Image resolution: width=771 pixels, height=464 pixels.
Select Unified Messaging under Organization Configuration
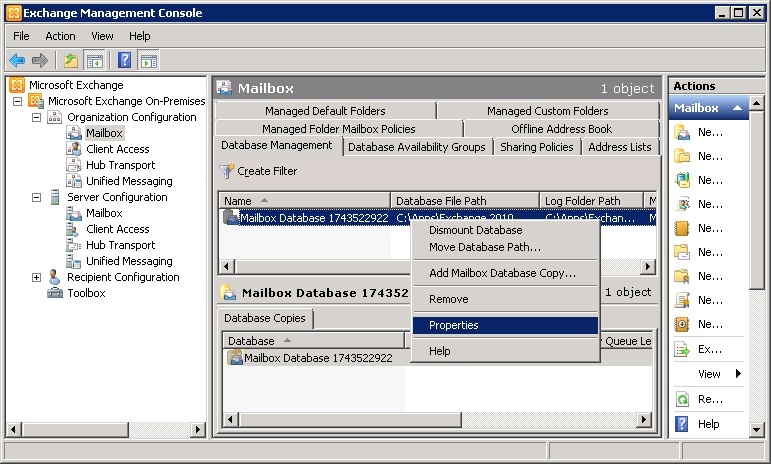tap(129, 181)
